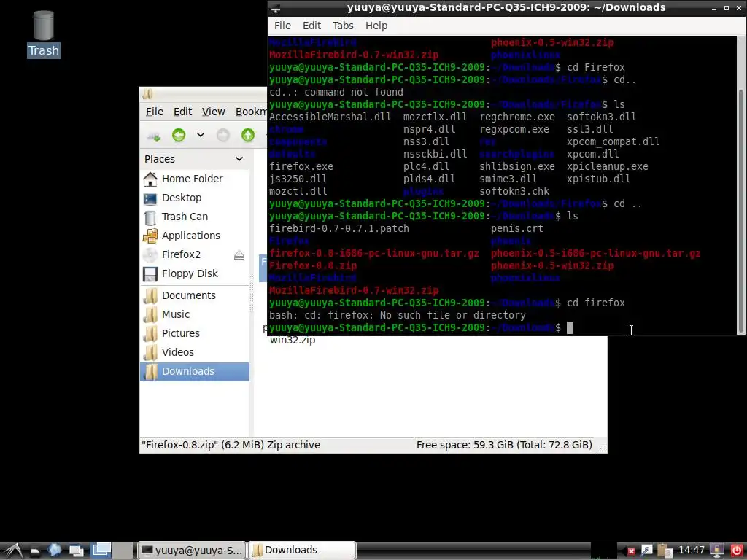Select the Trash icon on the desktop
Viewport: 747px width, 560px height.
[43, 34]
